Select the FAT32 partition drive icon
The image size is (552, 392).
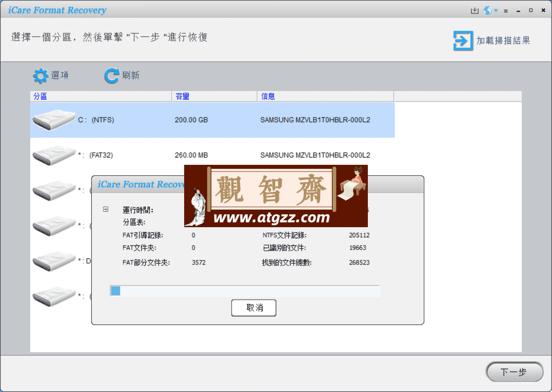[x=54, y=155]
